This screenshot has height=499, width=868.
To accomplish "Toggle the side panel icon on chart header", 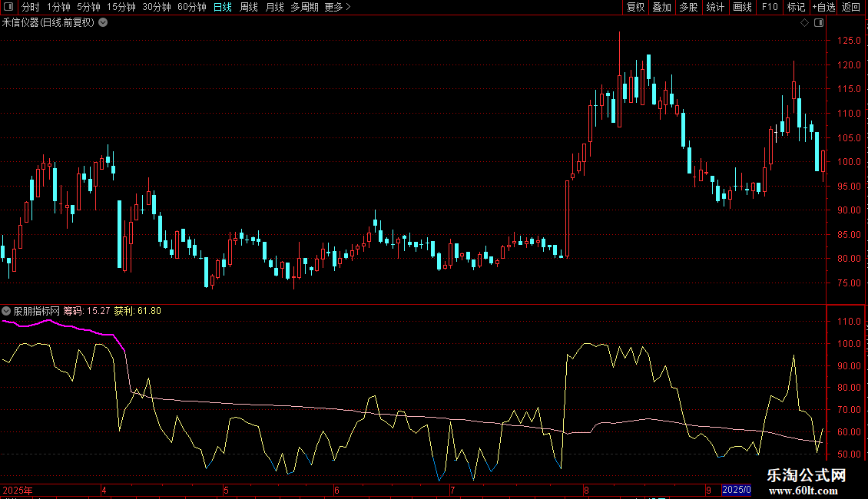I will coord(819,23).
